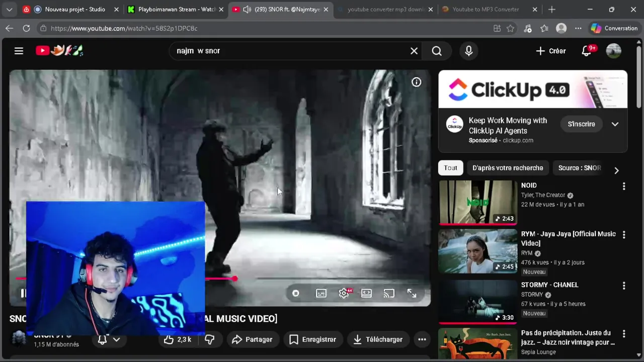Open more actions ellipsis below the video
The height and width of the screenshot is (362, 644).
pyautogui.click(x=422, y=339)
